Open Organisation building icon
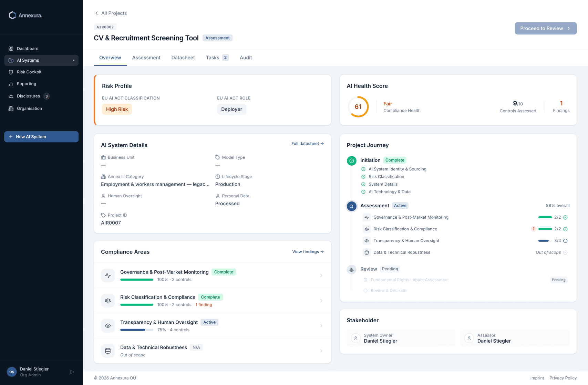Image resolution: width=588 pixels, height=385 pixels. tap(11, 108)
